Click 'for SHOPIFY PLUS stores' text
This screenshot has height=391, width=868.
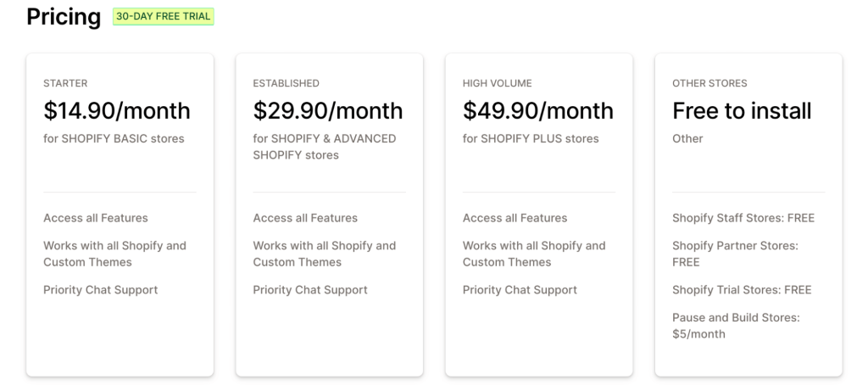[531, 138]
